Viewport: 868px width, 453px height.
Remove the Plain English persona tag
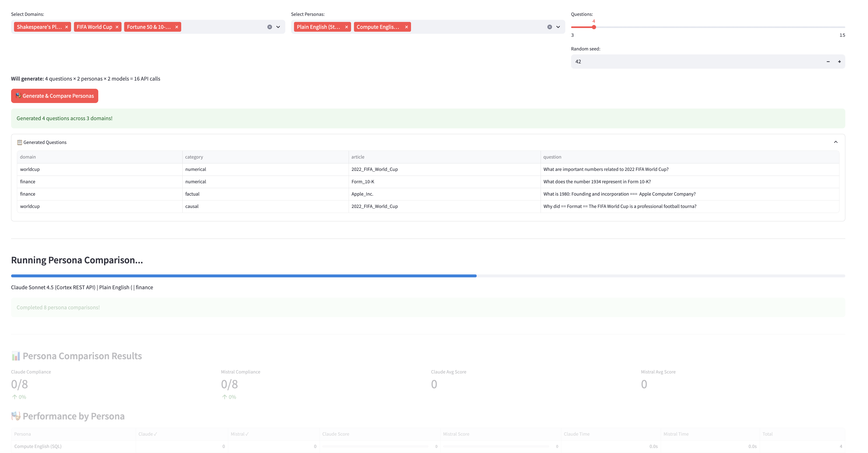click(x=346, y=27)
